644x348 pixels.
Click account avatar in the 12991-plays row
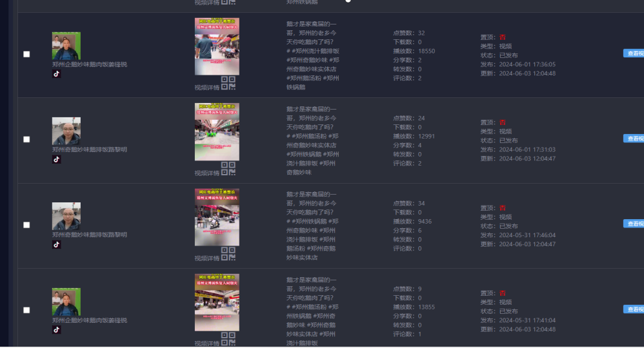click(66, 131)
